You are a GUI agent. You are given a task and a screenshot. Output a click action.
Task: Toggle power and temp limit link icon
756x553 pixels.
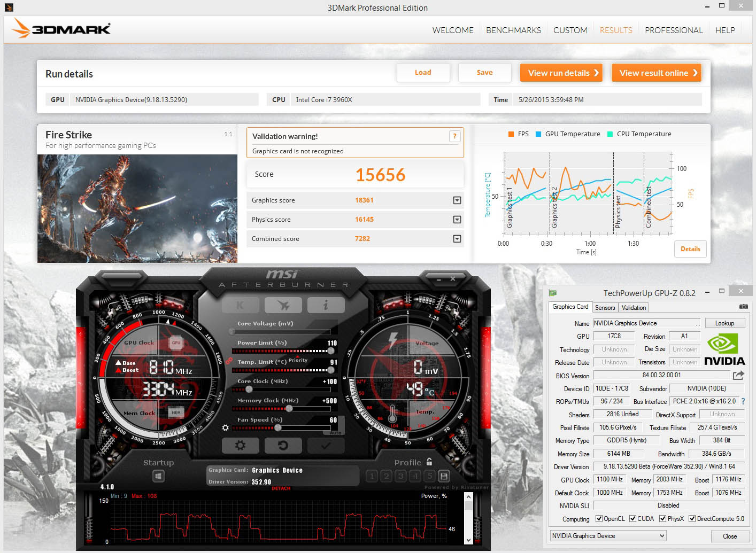(228, 361)
